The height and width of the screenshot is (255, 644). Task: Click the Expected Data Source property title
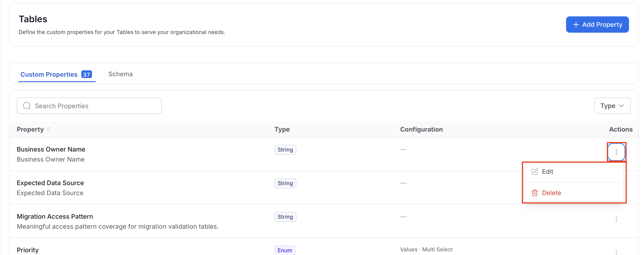point(50,183)
